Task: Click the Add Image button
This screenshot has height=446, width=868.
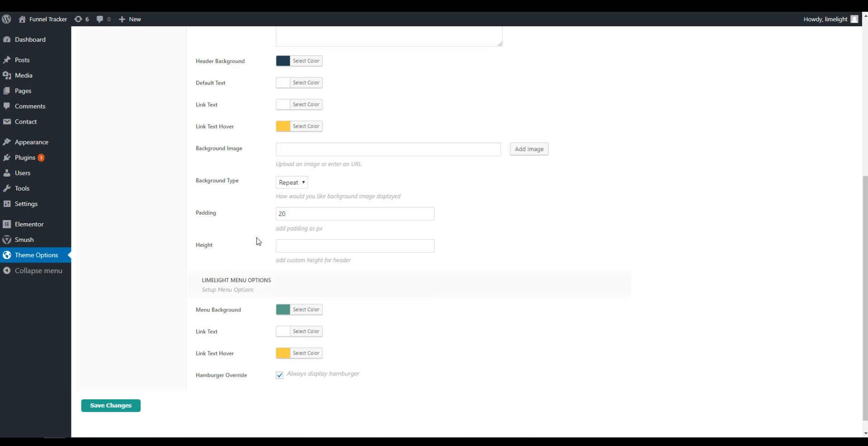Action: pos(529,149)
